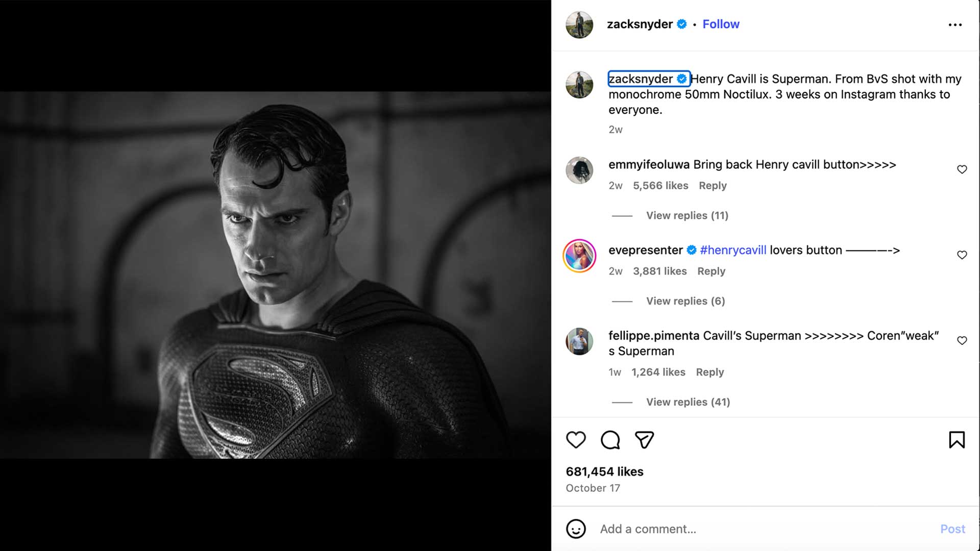The width and height of the screenshot is (980, 551).
Task: Reply to emmyifeoluwa's comment
Action: (713, 186)
